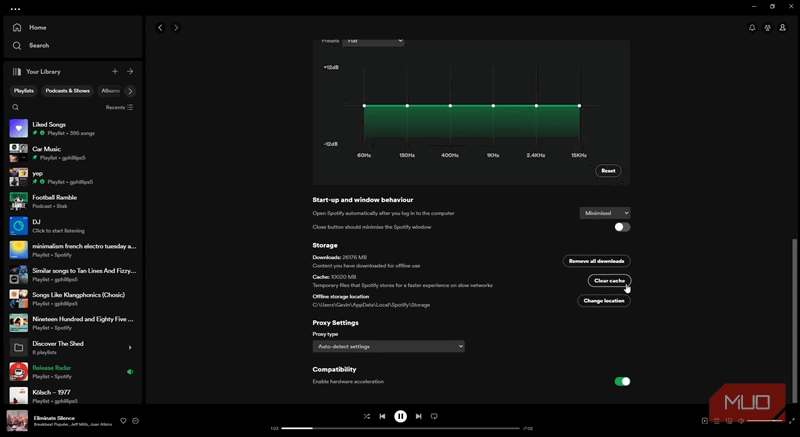The image size is (800, 437).
Task: Skip to previous track
Action: (382, 416)
